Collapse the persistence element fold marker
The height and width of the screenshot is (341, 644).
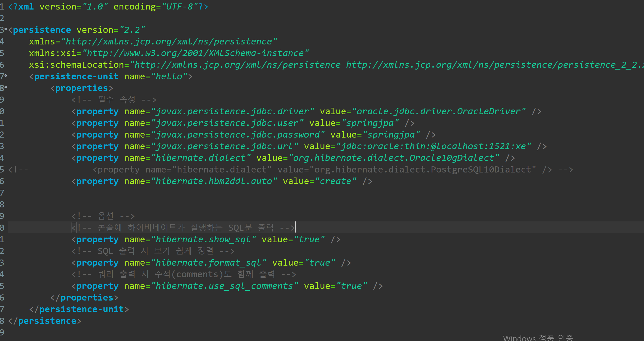[x=6, y=29]
